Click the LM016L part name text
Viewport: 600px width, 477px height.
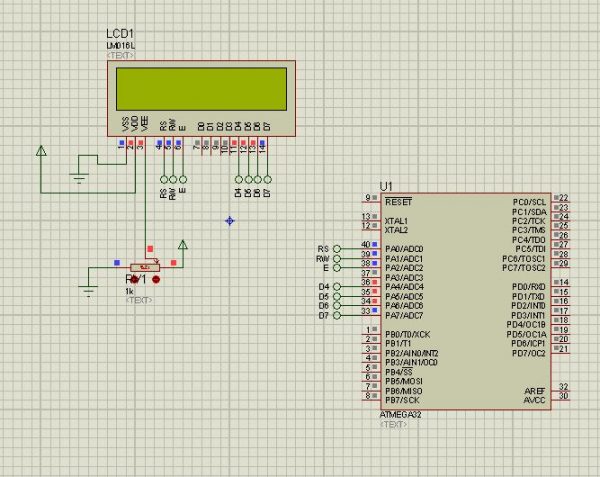coord(121,46)
